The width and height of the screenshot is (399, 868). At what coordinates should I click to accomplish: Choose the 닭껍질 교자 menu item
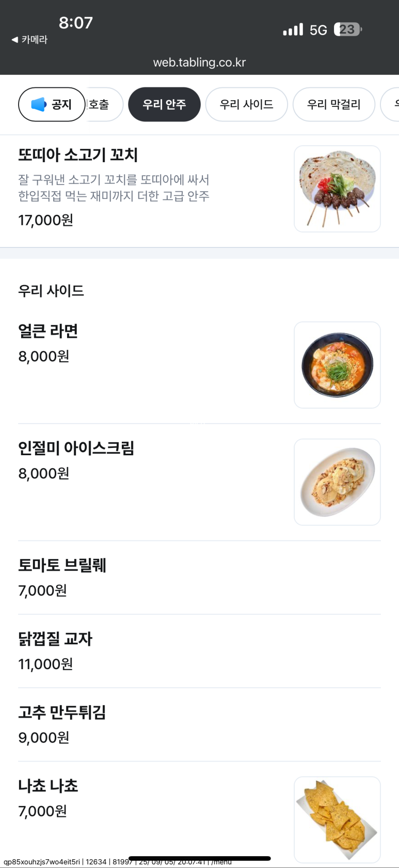pos(55,639)
